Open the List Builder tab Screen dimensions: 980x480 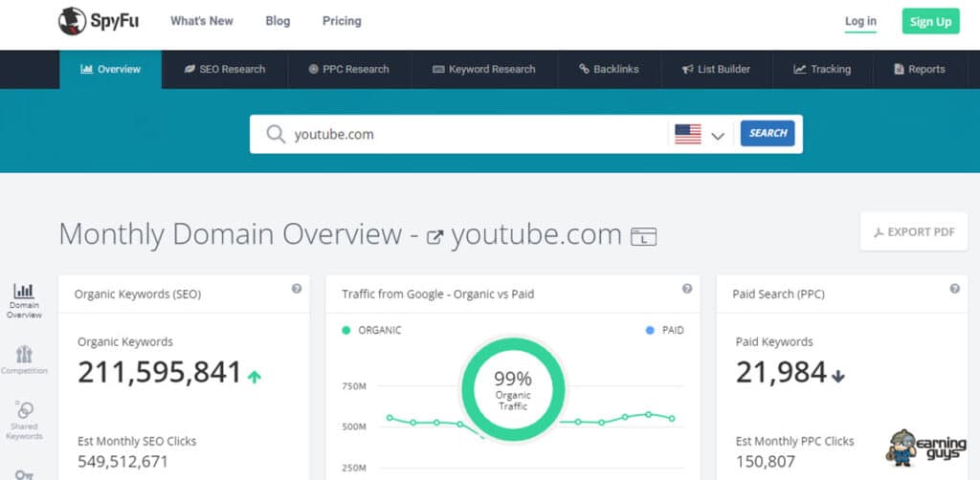click(x=716, y=69)
